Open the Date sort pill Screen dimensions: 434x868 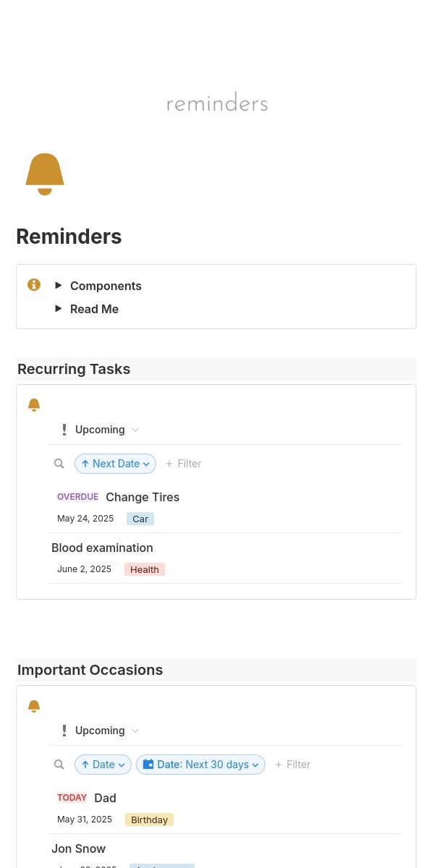click(x=103, y=765)
